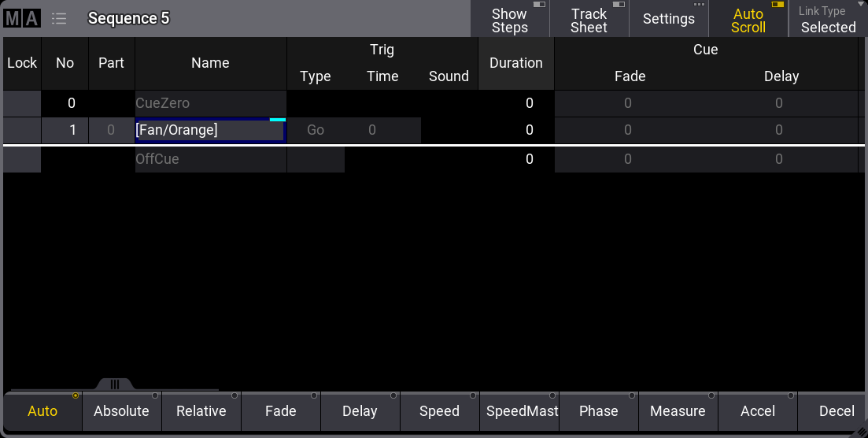Disable Auto Scroll
The height and width of the screenshot is (438, 868).
(x=748, y=20)
